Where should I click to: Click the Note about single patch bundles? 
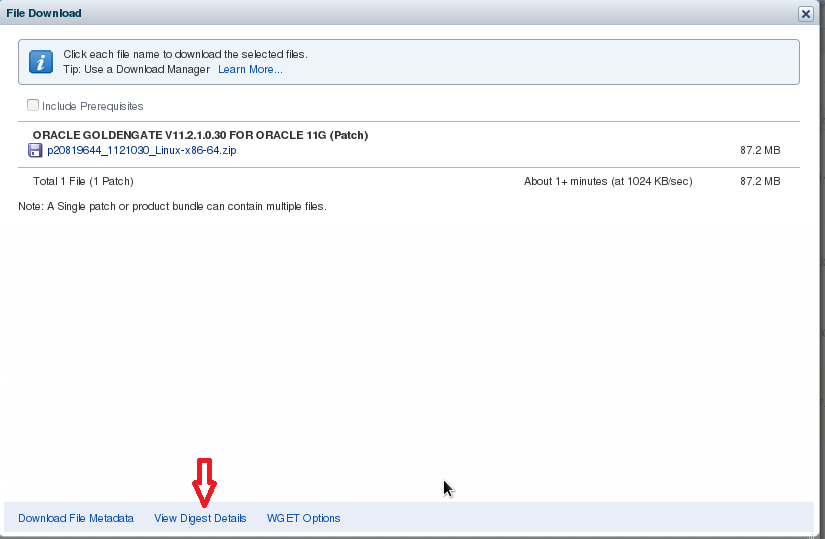172,206
